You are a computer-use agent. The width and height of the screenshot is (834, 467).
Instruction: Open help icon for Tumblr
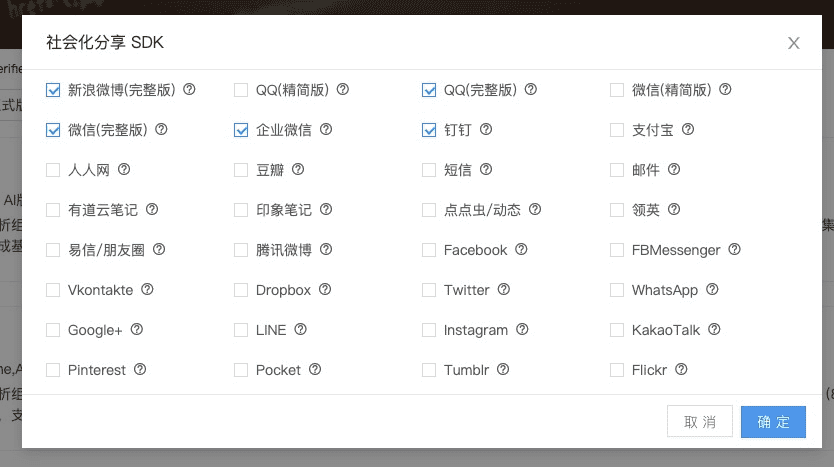(503, 369)
